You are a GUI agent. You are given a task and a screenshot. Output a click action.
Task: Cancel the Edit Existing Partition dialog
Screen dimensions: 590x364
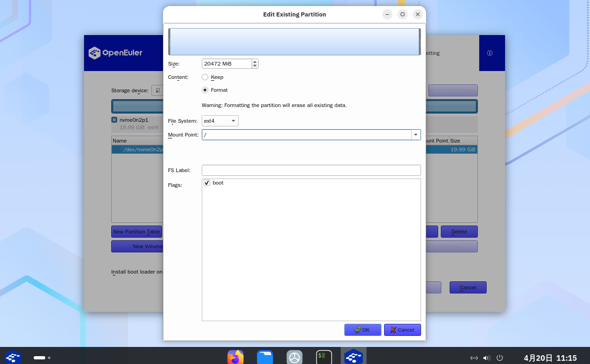[403, 330]
